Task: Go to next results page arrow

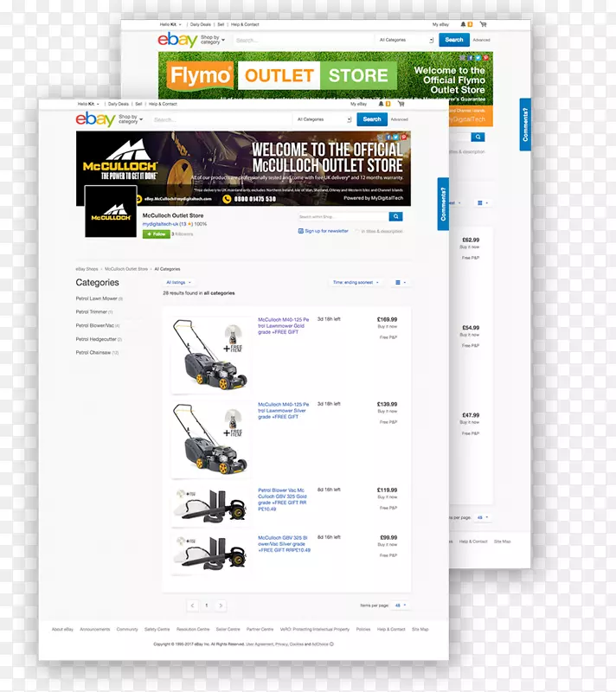Action: (221, 605)
